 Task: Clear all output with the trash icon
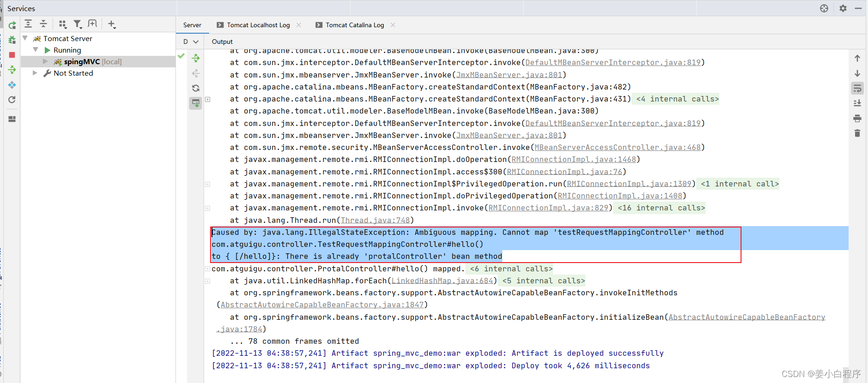(x=857, y=133)
